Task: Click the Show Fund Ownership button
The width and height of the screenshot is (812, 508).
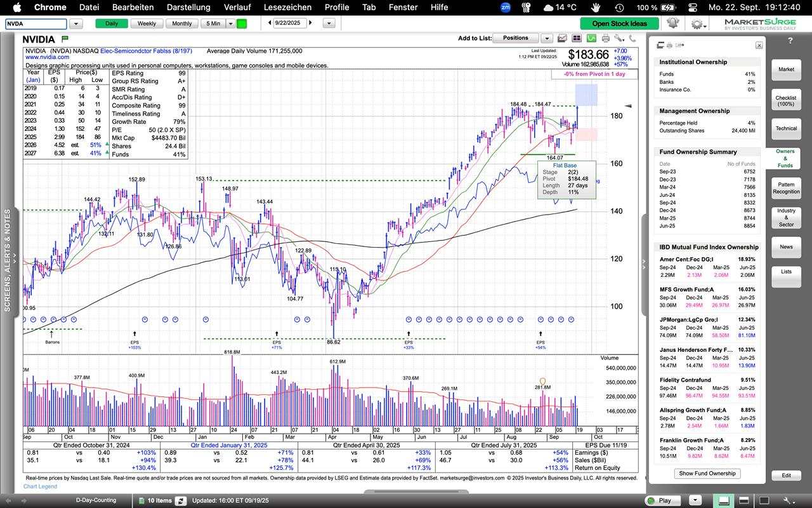Action: (707, 473)
